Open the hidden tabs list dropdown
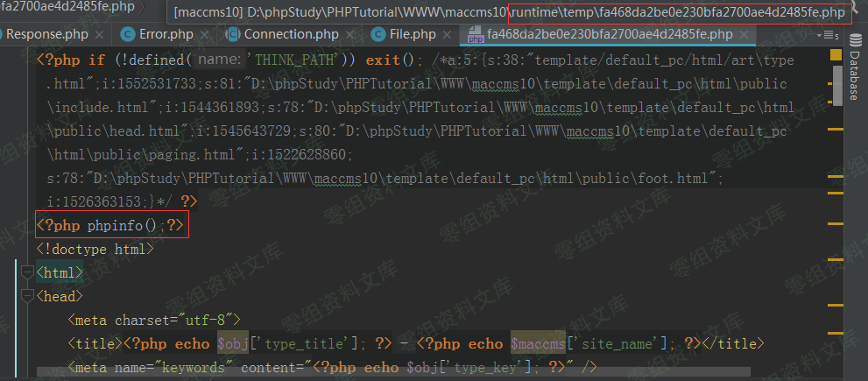The height and width of the screenshot is (381, 868). 826,35
